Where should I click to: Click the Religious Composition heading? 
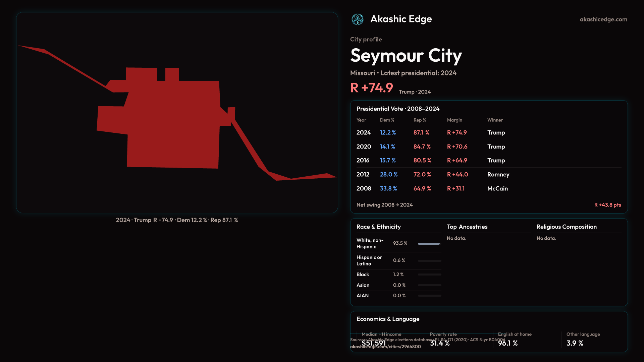click(x=566, y=227)
